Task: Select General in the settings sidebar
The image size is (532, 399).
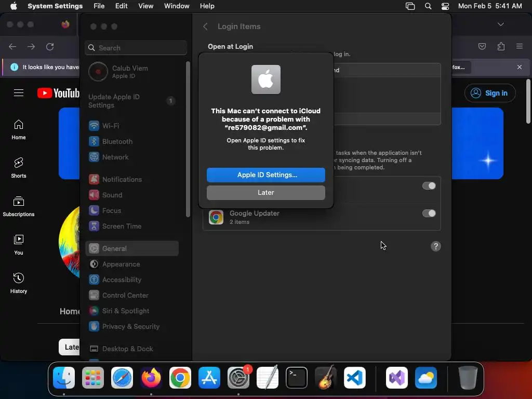Action: (132, 248)
